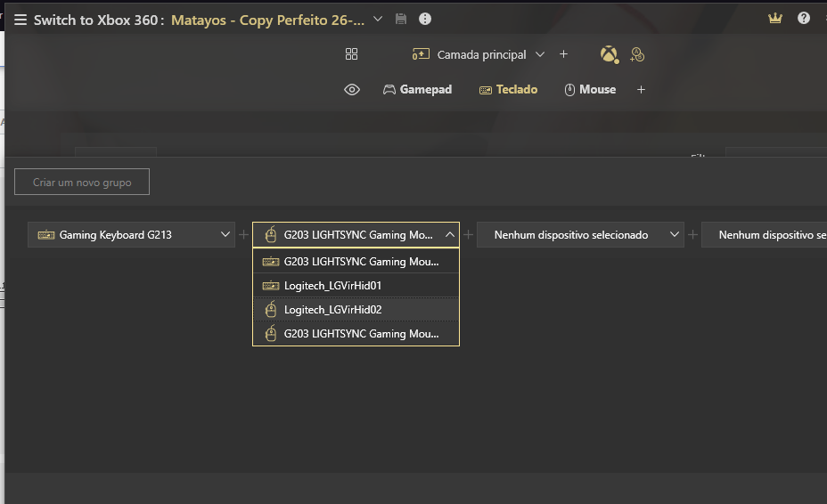Expand the Camada principal layer dropdown
Image resolution: width=827 pixels, height=504 pixels.
tap(539, 54)
